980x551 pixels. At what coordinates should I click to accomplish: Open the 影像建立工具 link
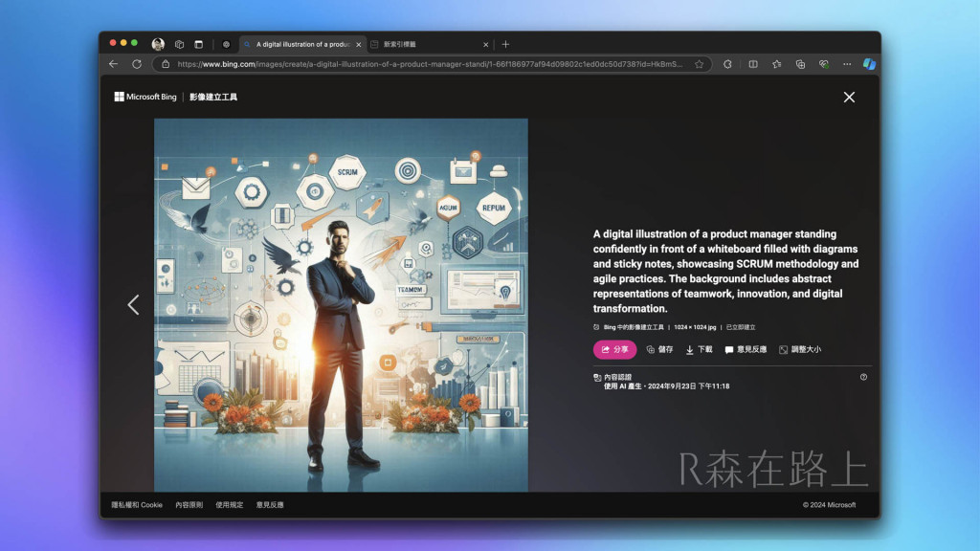point(213,97)
